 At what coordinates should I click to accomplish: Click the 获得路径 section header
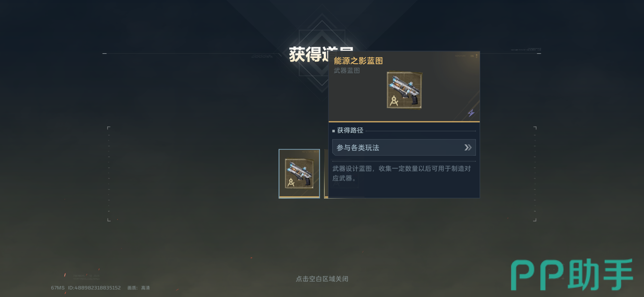point(350,130)
